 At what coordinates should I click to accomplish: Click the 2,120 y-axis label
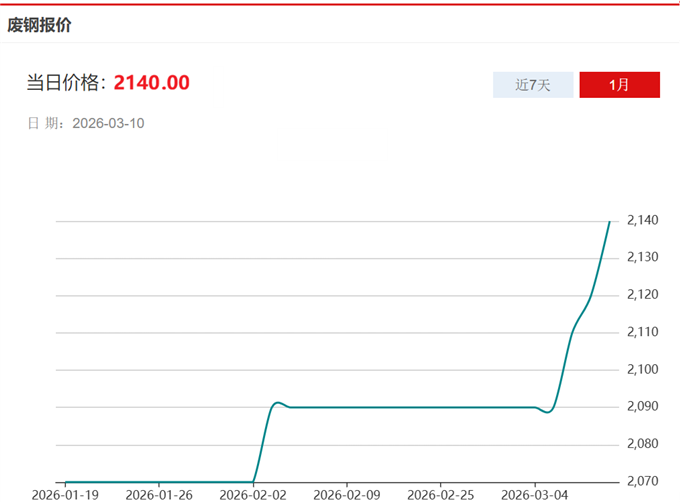[x=642, y=295]
